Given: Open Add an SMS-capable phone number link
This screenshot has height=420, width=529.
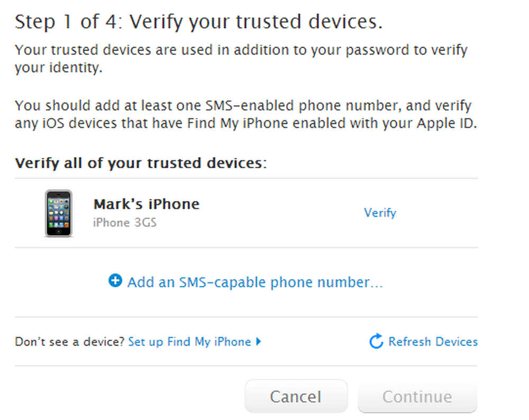Looking at the screenshot, I should (x=255, y=282).
